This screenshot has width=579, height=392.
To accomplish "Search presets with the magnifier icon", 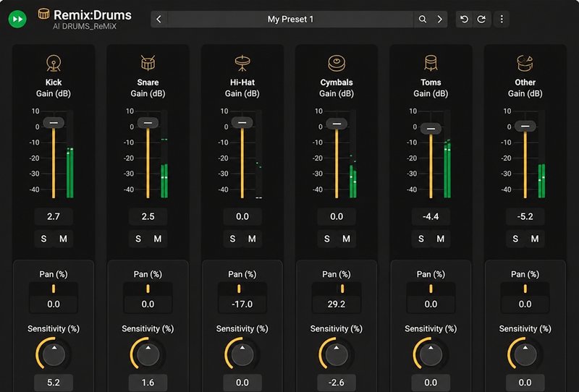I will point(423,20).
